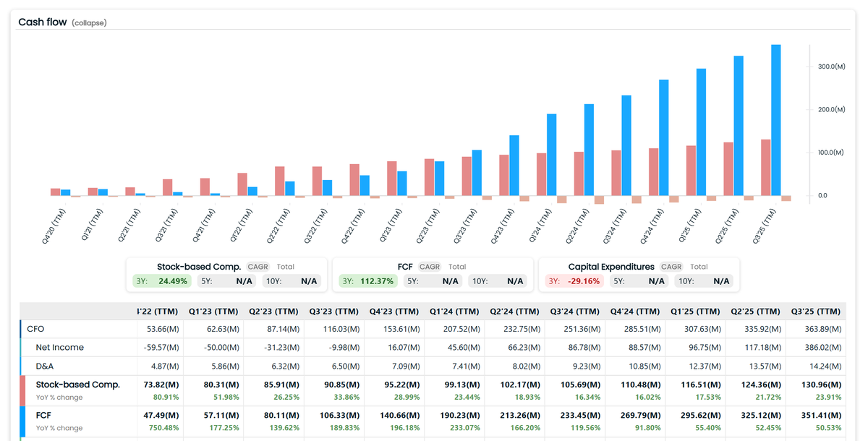Screen dimensions: 868x441
Task: Click the FCF 10Y N/A badge
Action: click(x=498, y=281)
